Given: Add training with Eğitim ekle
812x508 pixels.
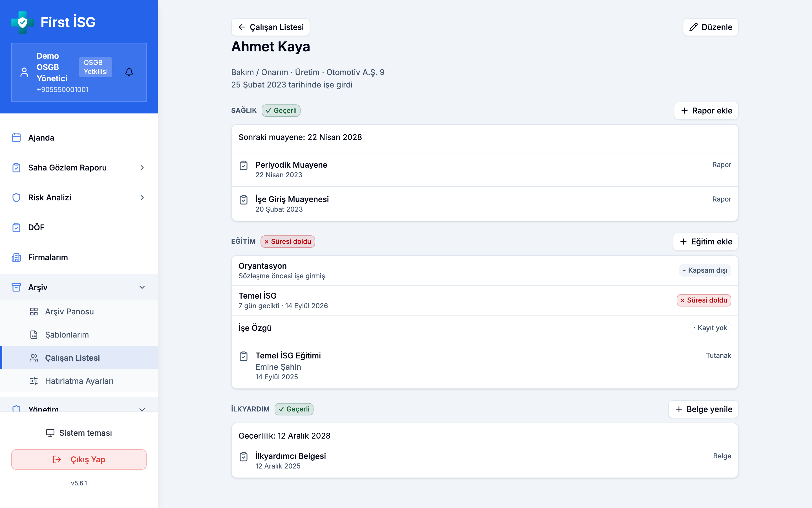Looking at the screenshot, I should [x=705, y=242].
